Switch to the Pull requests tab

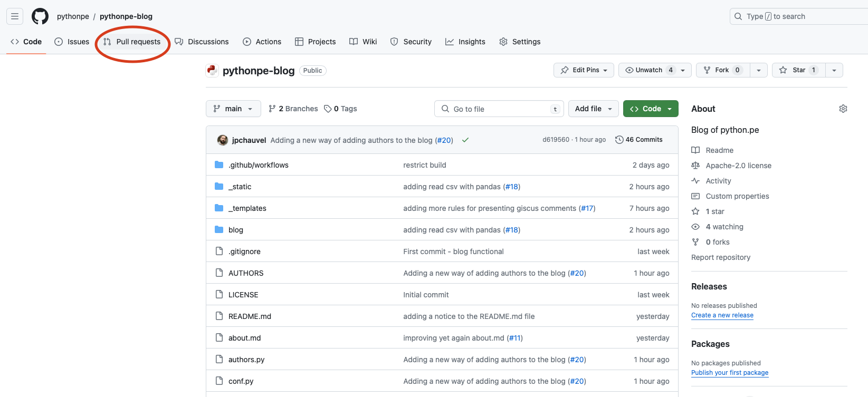[x=132, y=42]
